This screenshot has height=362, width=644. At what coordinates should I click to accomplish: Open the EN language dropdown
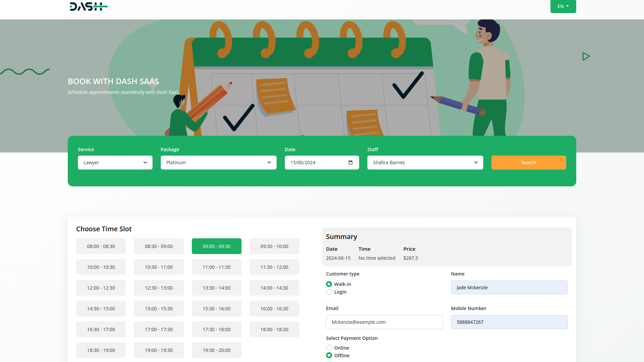(x=563, y=6)
